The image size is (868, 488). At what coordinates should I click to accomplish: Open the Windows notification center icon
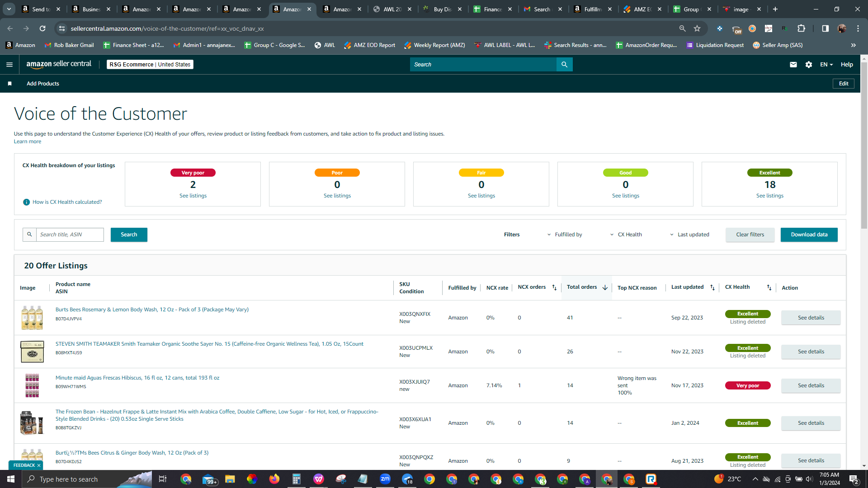click(x=854, y=479)
